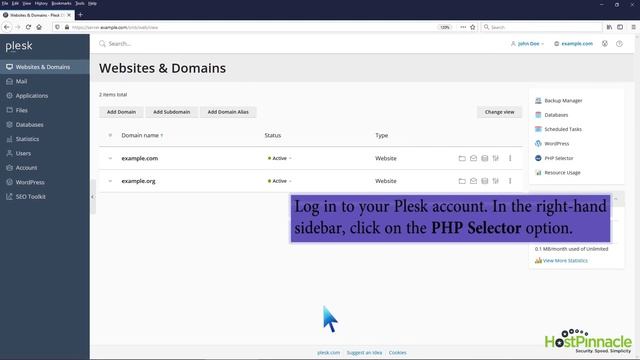Click the round icon left of help
The height and width of the screenshot is (360, 640).
[x=604, y=44]
